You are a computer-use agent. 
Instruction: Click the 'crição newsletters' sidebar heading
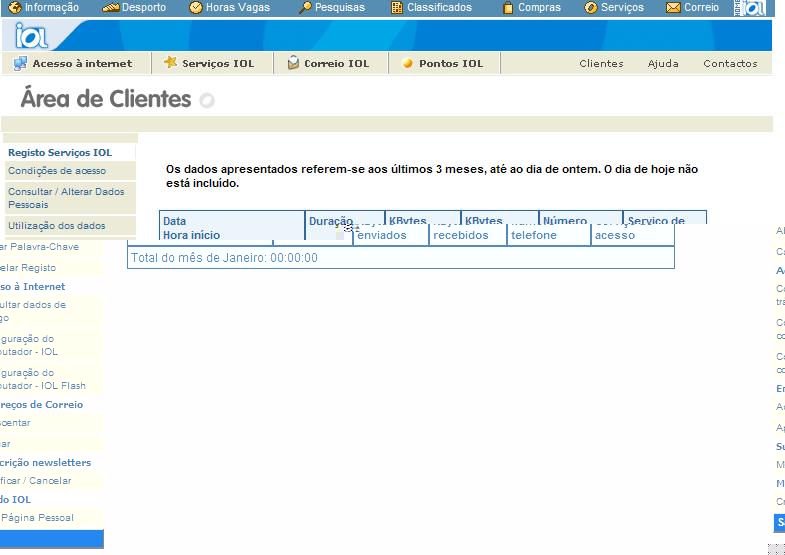coord(46,462)
